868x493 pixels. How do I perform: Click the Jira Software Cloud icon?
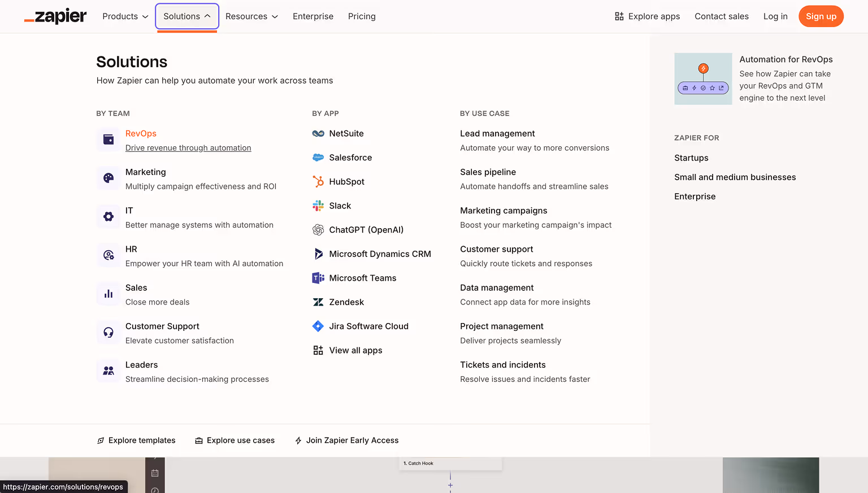[319, 326]
